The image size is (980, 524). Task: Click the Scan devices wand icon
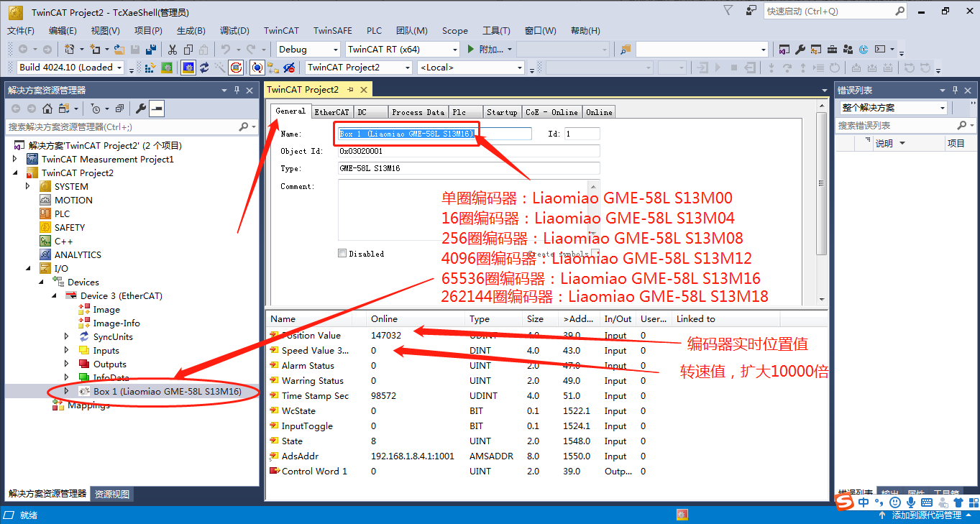(220, 68)
